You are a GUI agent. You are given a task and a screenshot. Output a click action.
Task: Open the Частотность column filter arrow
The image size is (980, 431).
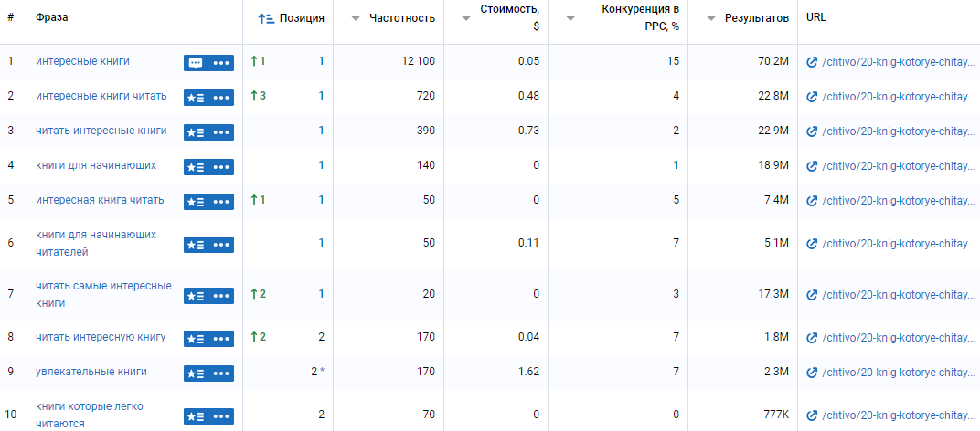[x=356, y=19]
